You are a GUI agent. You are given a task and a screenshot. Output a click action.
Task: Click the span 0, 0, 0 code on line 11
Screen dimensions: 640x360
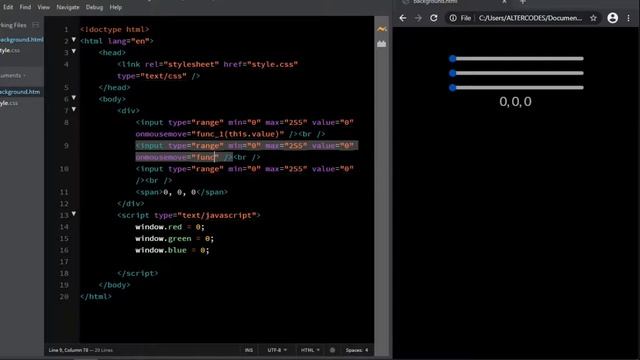click(182, 192)
